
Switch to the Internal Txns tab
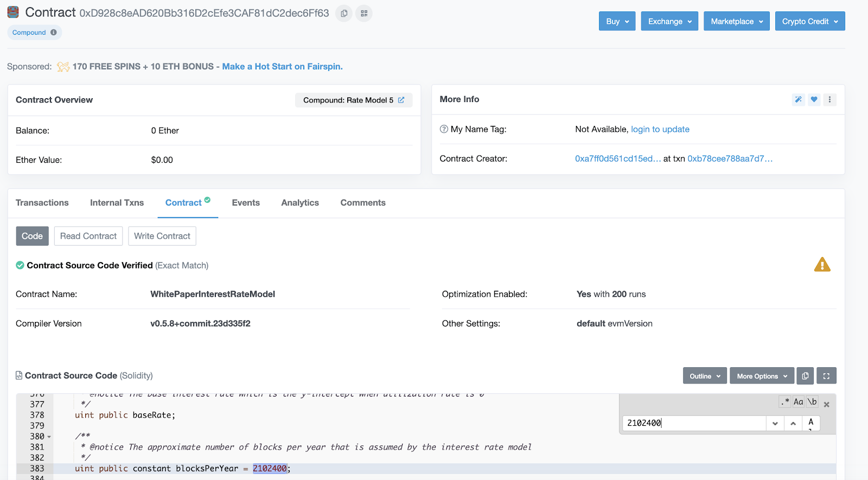click(117, 203)
